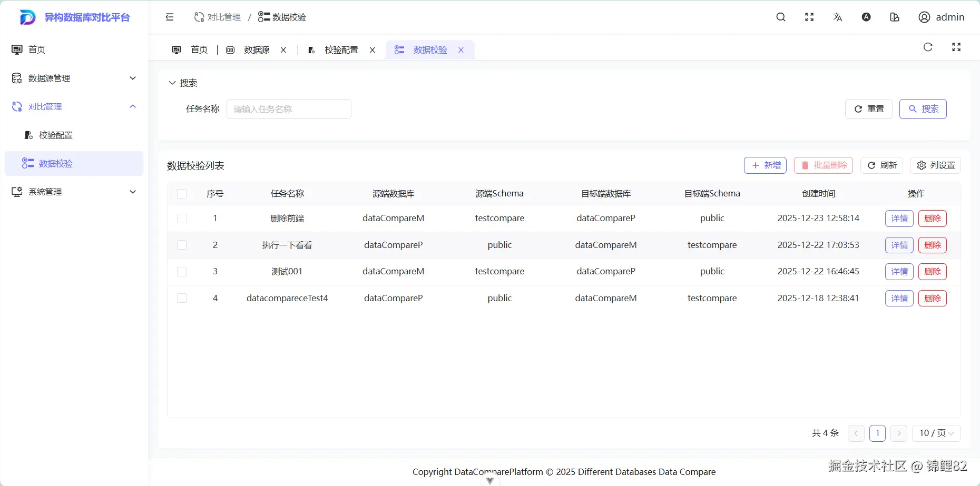Click the 对比管理 compare icon in sidebar
Screen dimensions: 980x486
tap(17, 106)
